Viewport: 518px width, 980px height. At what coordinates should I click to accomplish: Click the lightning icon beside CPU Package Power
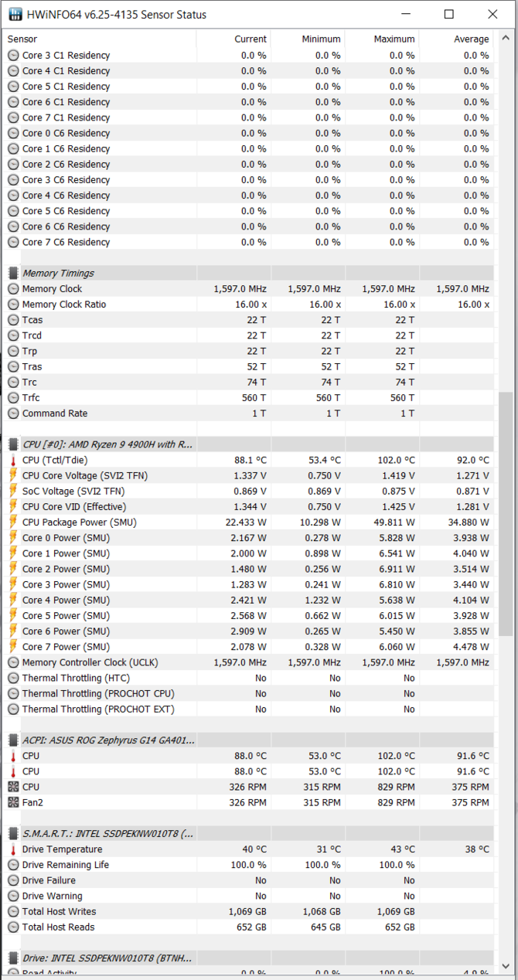click(13, 522)
